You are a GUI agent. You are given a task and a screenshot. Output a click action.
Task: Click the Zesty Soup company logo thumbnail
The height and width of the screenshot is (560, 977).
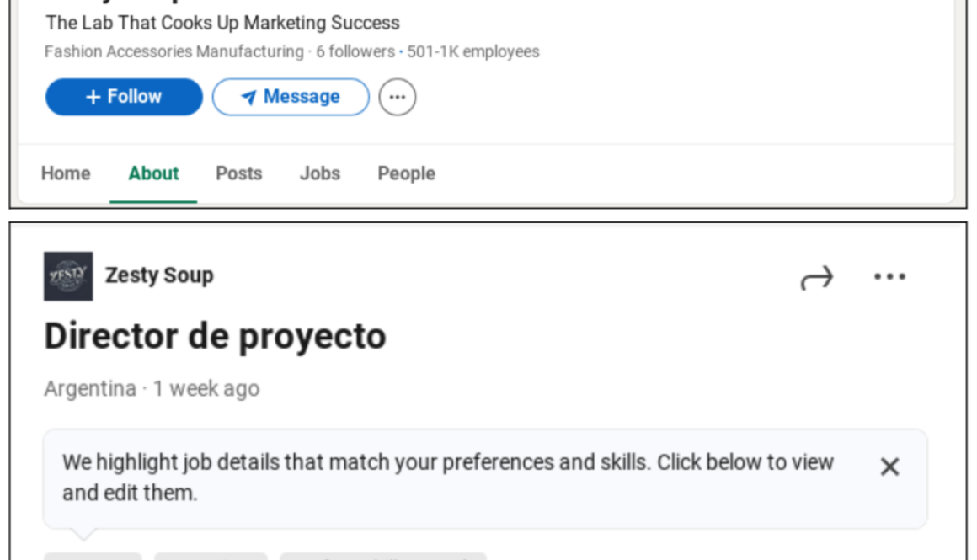tap(68, 276)
